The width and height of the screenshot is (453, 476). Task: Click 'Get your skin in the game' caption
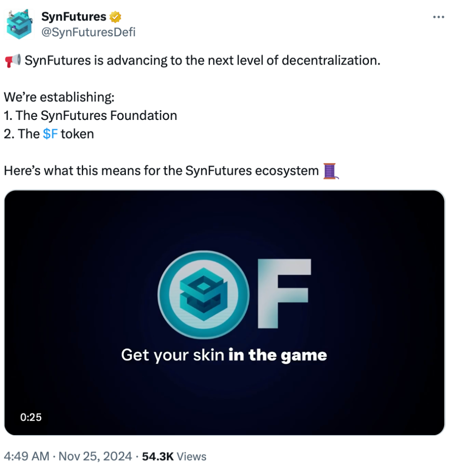(224, 356)
